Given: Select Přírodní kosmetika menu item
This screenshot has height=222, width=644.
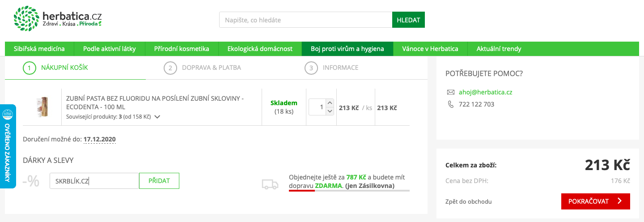Looking at the screenshot, I should 182,49.
